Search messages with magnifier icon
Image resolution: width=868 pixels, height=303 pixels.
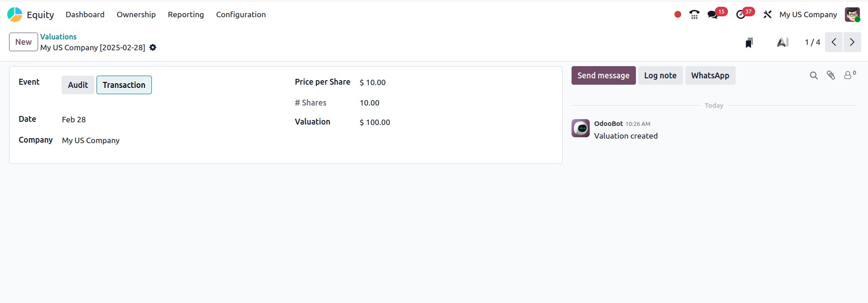coord(814,76)
